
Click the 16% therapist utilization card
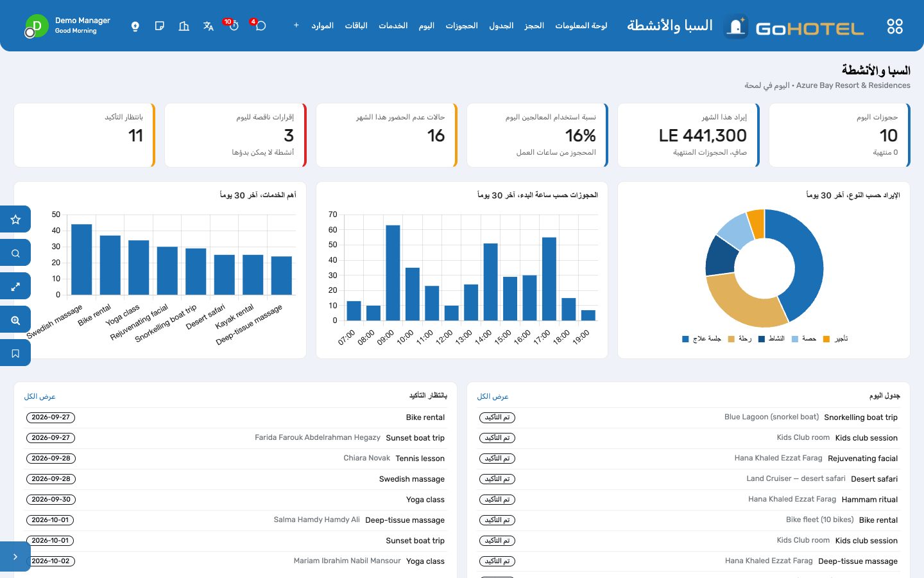[x=538, y=135]
